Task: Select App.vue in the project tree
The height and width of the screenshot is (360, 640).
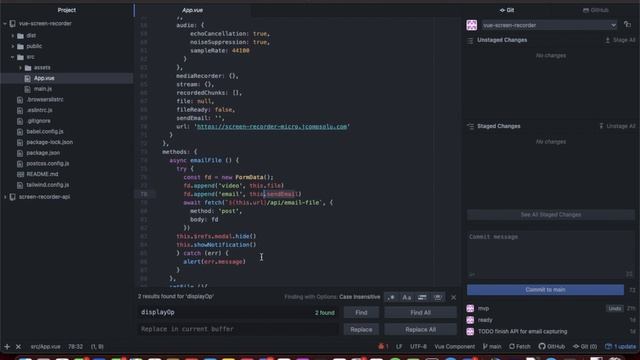Action: tap(44, 78)
